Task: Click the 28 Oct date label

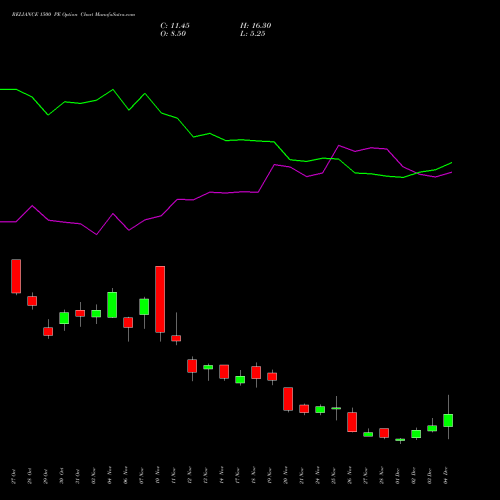Action: [x=29, y=476]
